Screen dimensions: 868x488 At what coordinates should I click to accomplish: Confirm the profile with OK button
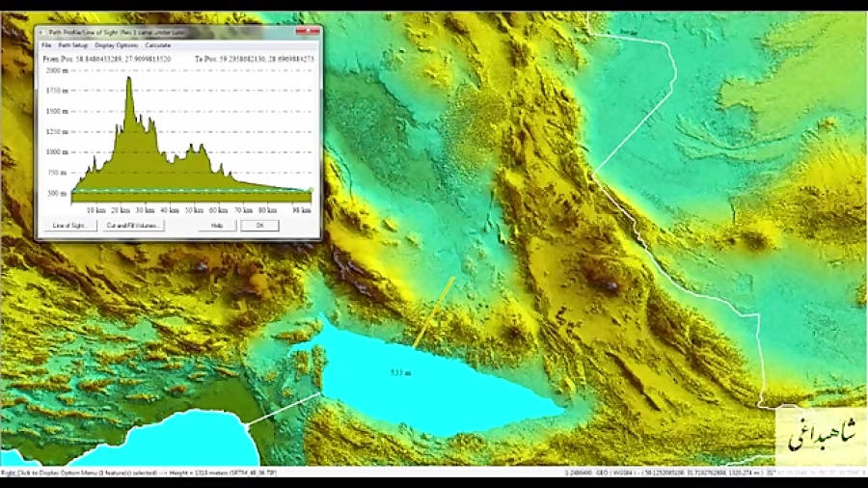[x=259, y=225]
